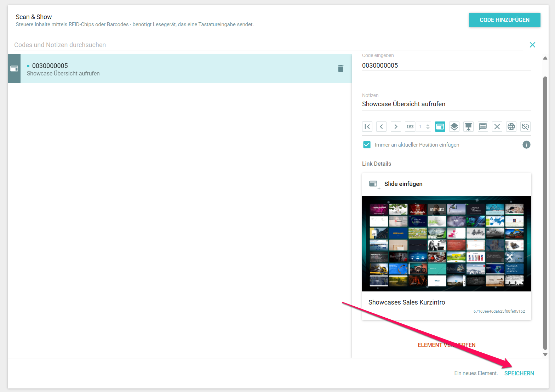Open the Showcases Sales Kurzintro thumbnail

pyautogui.click(x=446, y=244)
